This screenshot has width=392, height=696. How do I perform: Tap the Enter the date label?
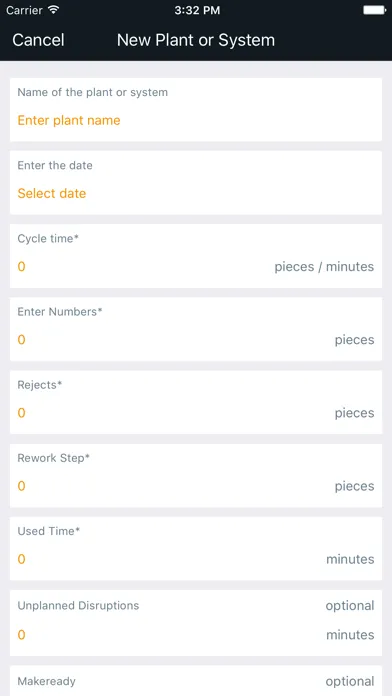[55, 166]
